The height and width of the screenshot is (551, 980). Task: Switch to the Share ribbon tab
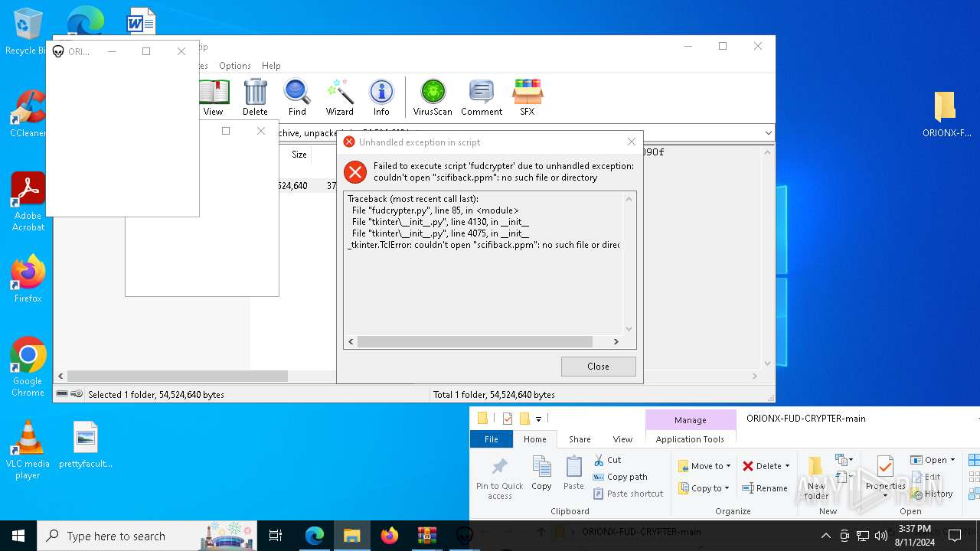coord(580,439)
